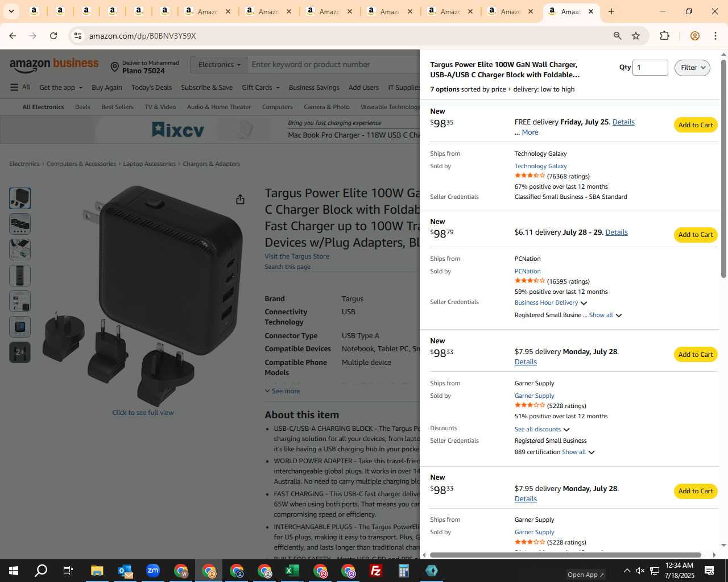Open Windows Start menu
The height and width of the screenshot is (582, 728).
tap(14, 571)
